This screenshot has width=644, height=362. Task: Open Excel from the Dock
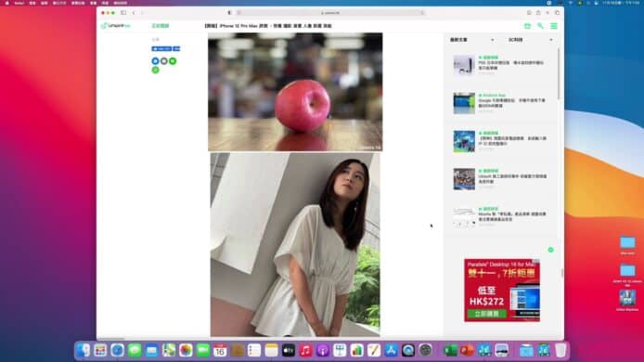pos(451,351)
